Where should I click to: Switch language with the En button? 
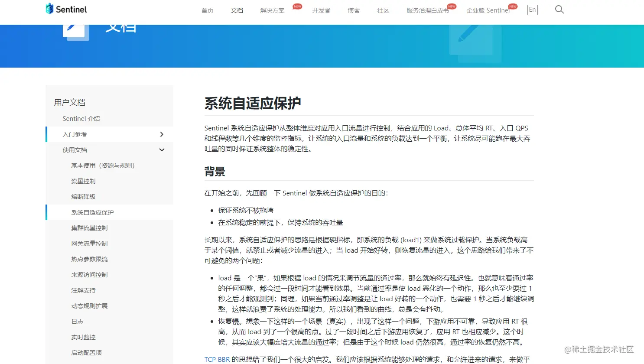pos(533,10)
